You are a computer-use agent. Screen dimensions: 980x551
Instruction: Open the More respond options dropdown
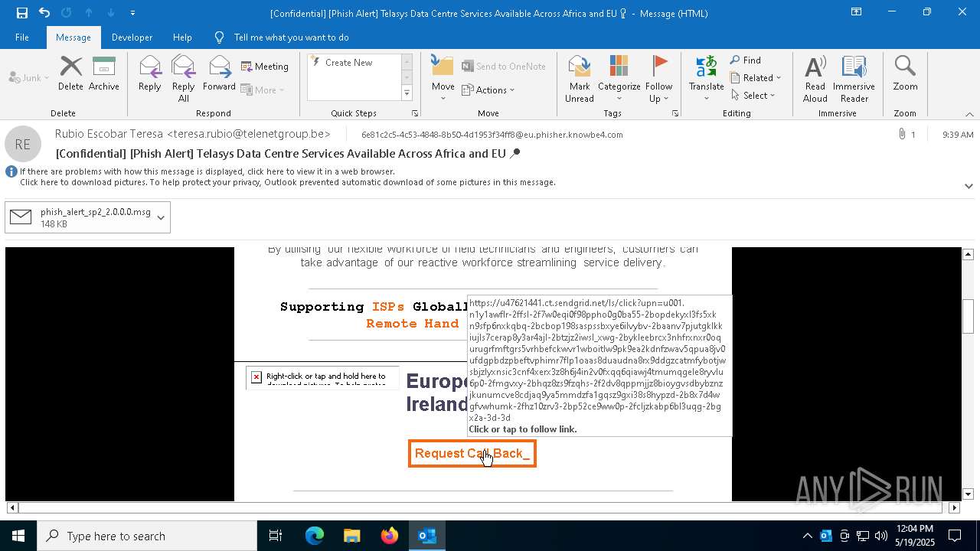[x=263, y=90]
